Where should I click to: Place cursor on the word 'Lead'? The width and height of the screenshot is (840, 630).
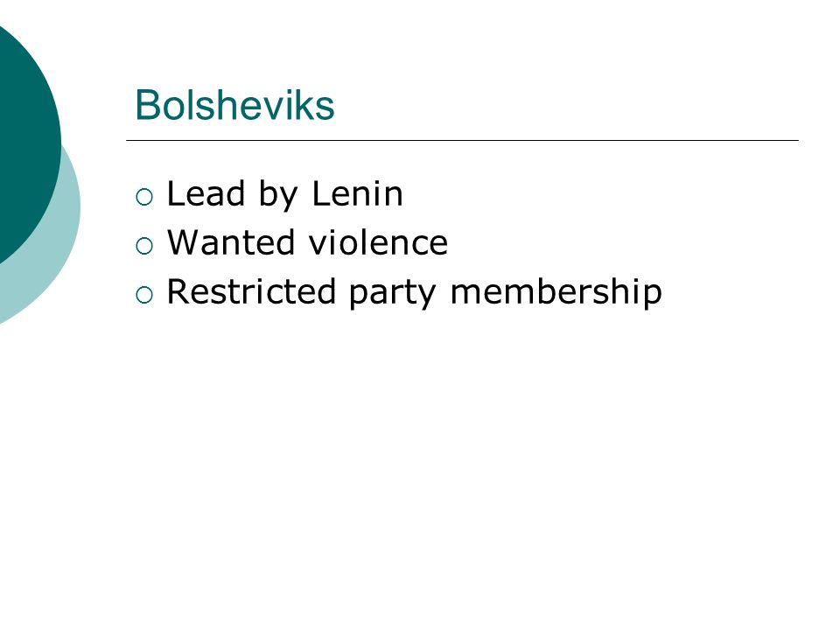(206, 193)
